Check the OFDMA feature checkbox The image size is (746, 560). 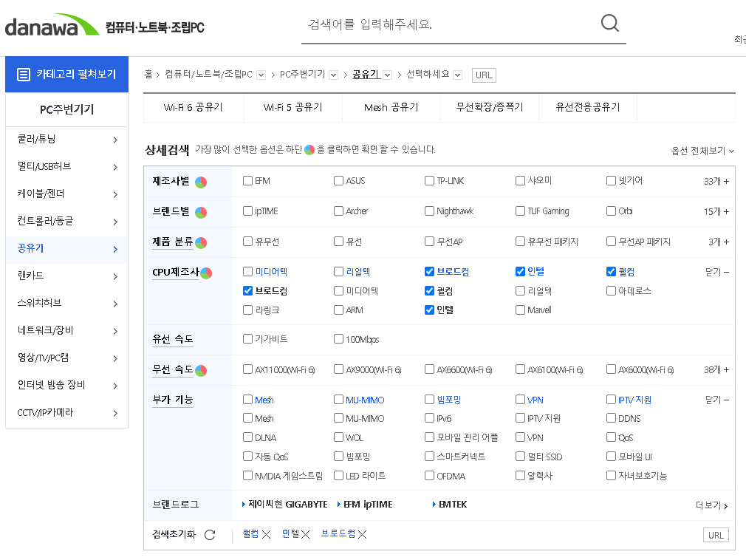pyautogui.click(x=429, y=475)
